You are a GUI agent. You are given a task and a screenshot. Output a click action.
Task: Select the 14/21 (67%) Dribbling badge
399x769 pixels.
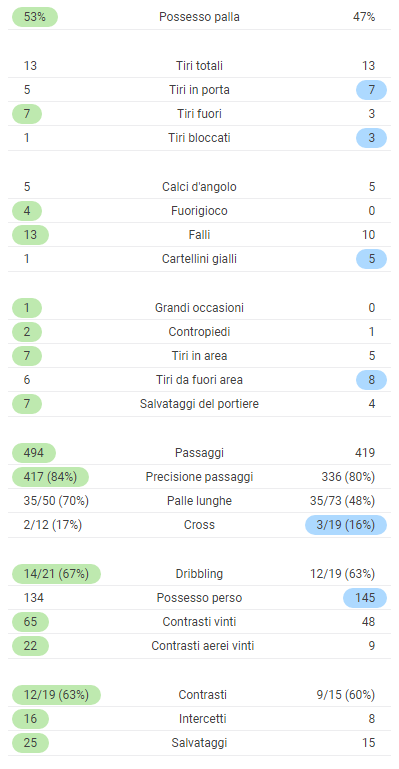point(56,574)
